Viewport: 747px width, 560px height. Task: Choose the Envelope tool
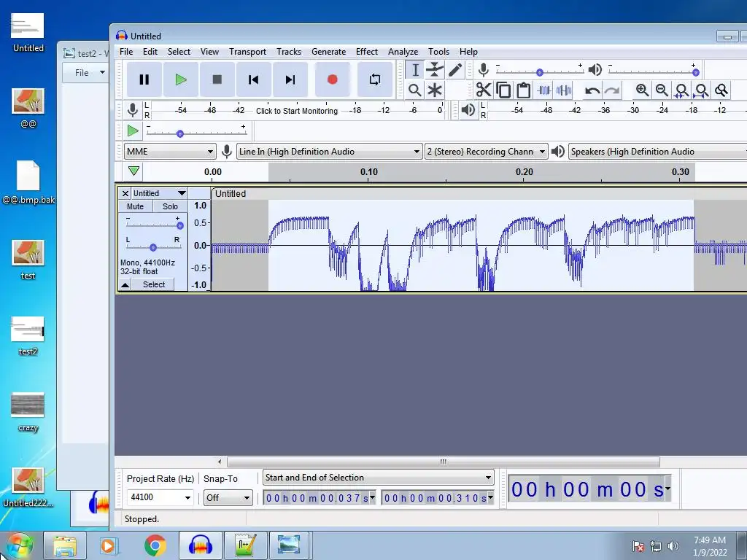pos(435,70)
